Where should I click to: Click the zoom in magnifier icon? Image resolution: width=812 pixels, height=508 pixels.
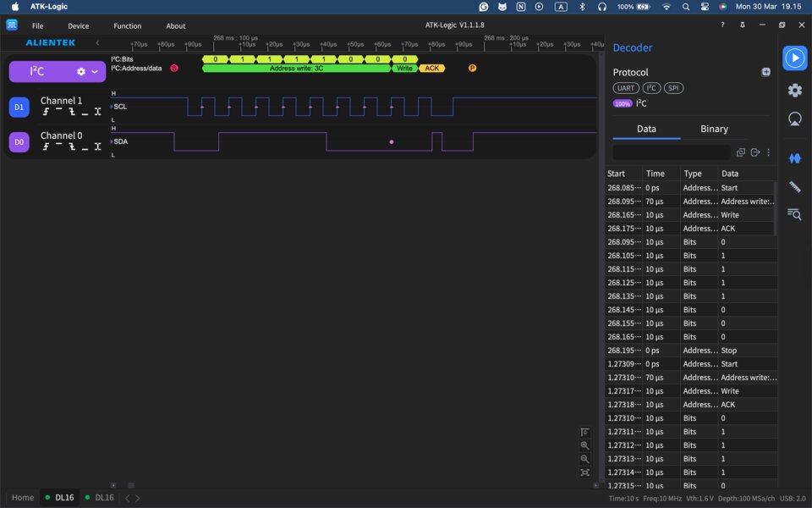pyautogui.click(x=584, y=445)
